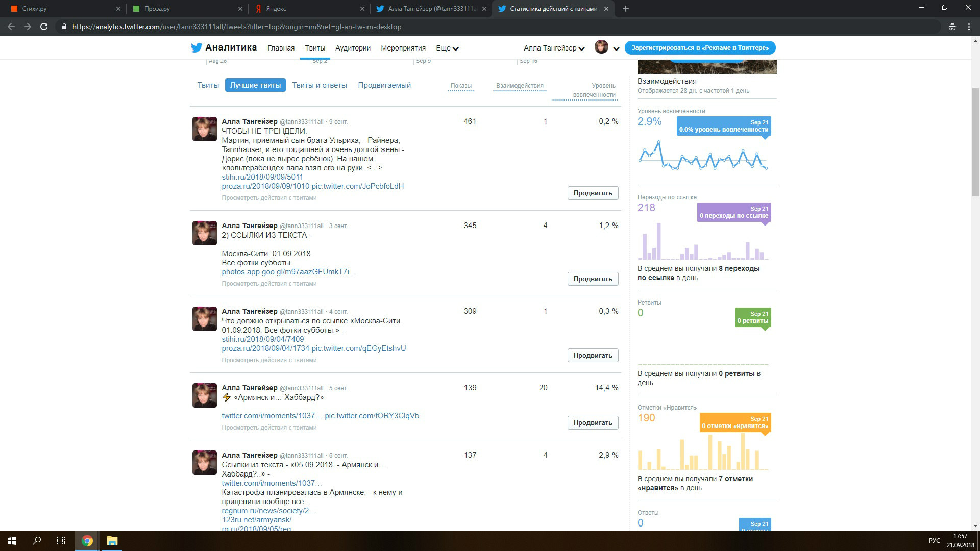Reload the page with the refresh icon
Image resolution: width=980 pixels, height=551 pixels.
pos(44,27)
